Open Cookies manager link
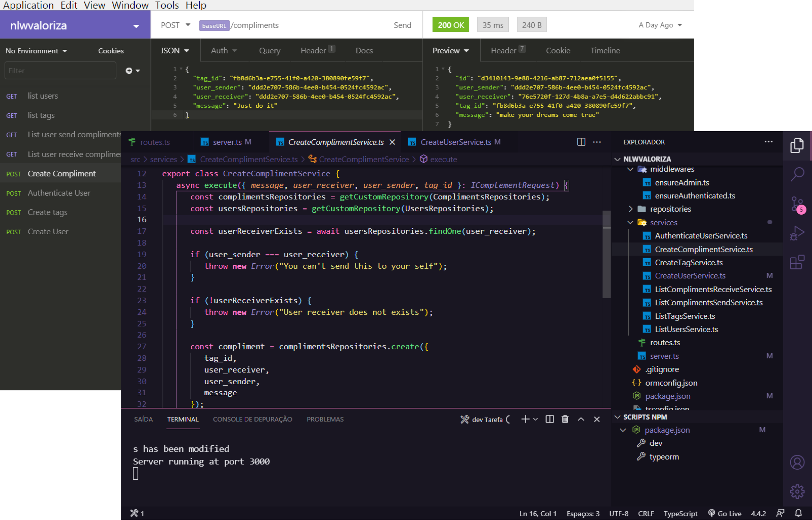The width and height of the screenshot is (812, 520). coord(111,51)
